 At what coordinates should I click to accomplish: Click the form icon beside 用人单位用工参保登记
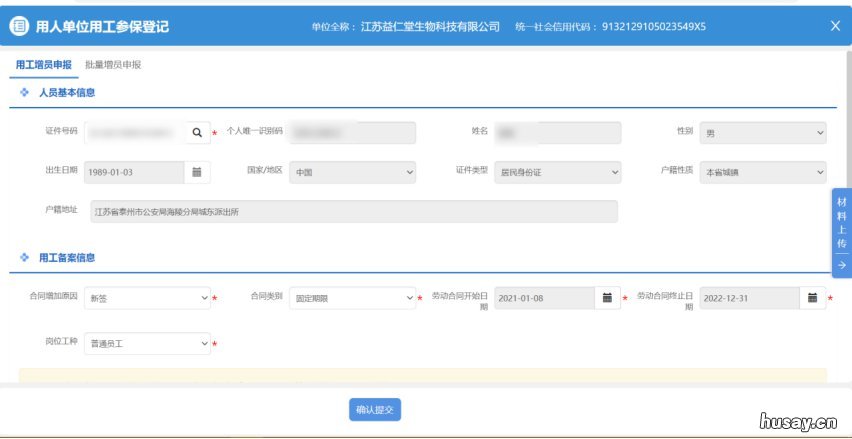coord(19,26)
